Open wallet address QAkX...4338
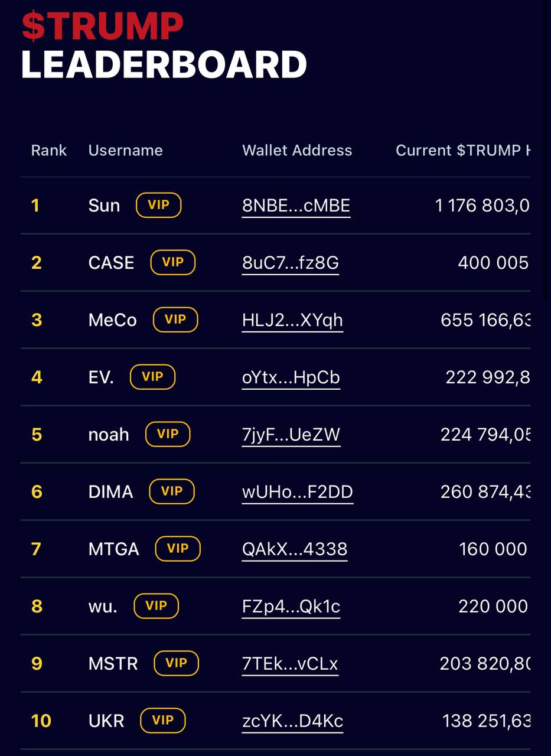551x756 pixels. (x=295, y=549)
